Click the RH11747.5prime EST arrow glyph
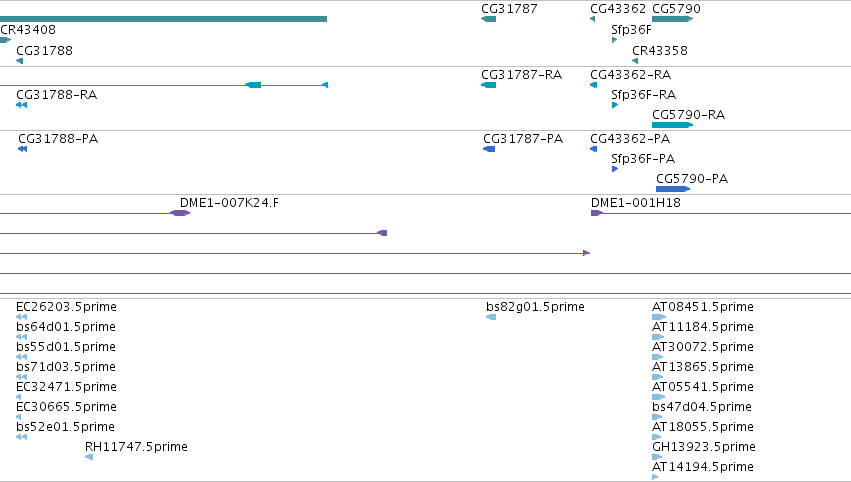 (89, 457)
